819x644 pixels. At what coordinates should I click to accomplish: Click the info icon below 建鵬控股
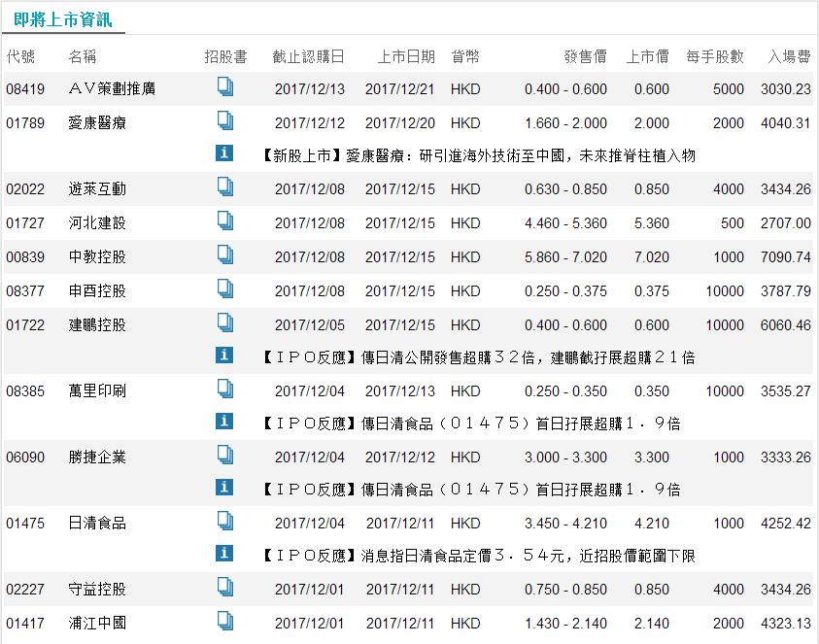[224, 355]
